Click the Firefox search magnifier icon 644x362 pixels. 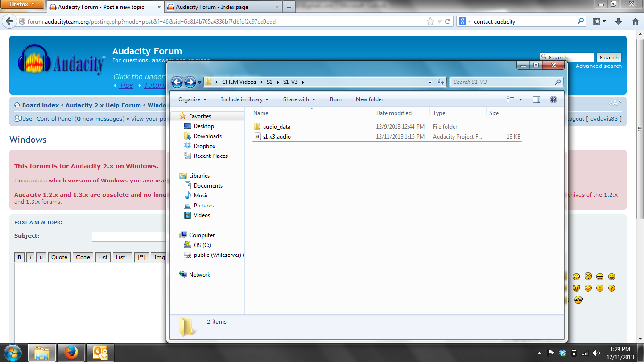[580, 22]
